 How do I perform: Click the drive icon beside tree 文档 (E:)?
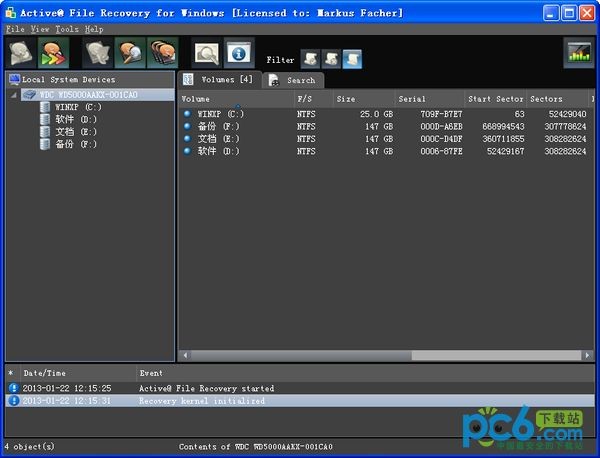click(45, 132)
